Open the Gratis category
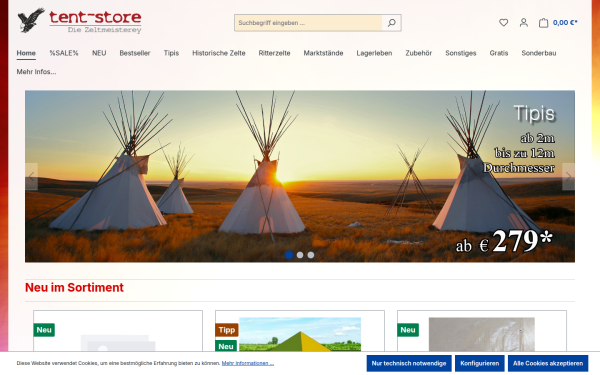This screenshot has height=375, width=600. coord(499,53)
